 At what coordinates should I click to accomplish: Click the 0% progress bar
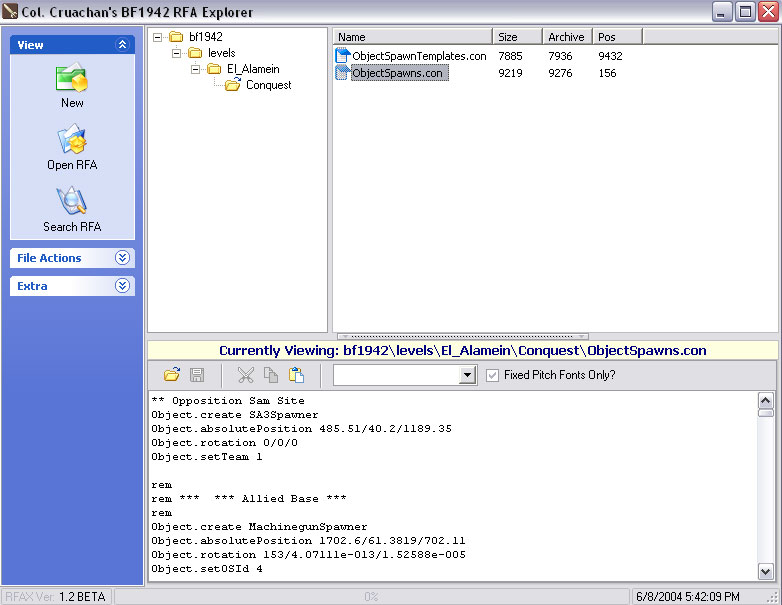coord(372,597)
